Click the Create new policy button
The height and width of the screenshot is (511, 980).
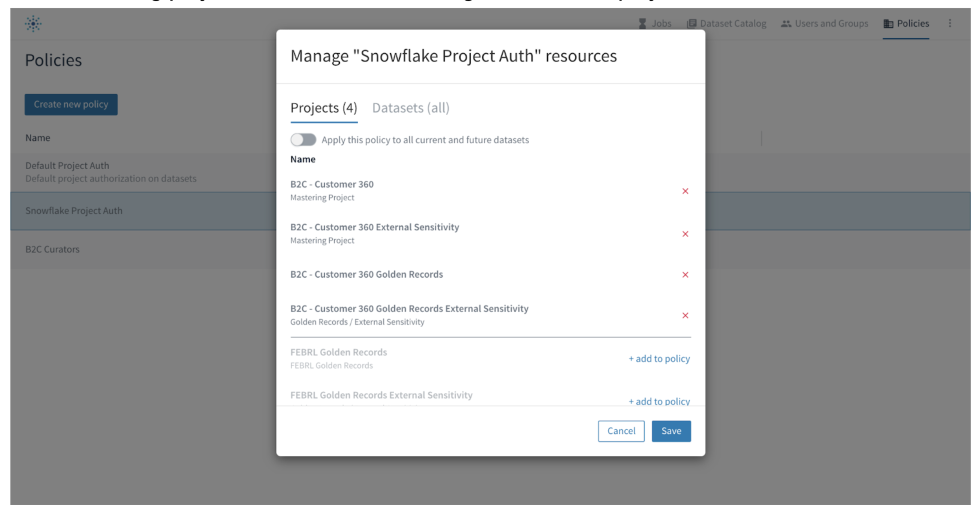[x=71, y=104]
